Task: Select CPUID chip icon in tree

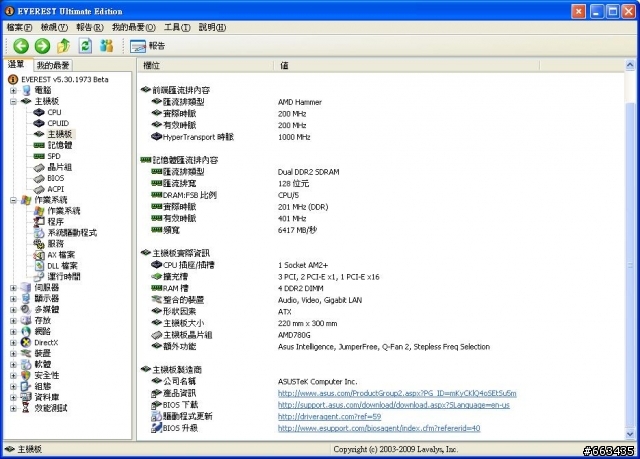Action: pos(39,123)
